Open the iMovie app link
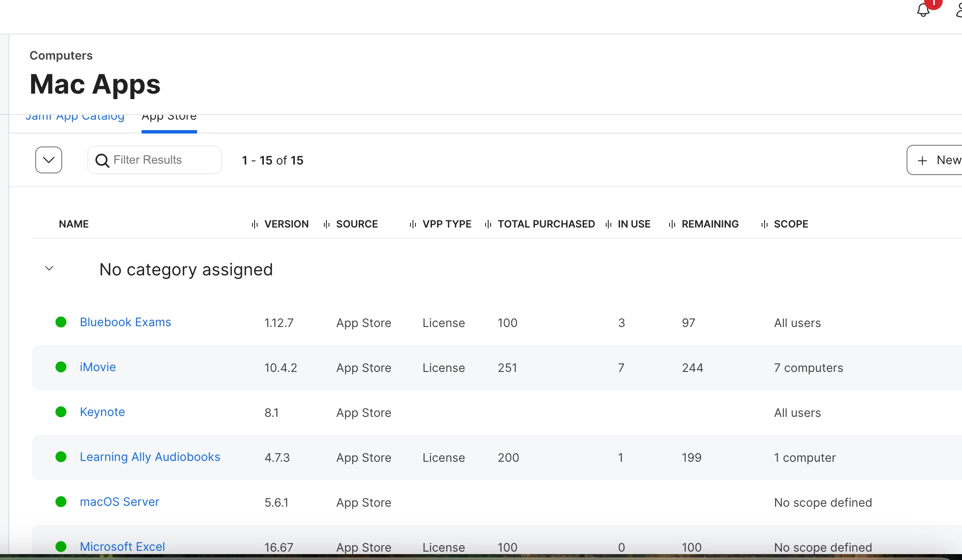 coord(98,367)
